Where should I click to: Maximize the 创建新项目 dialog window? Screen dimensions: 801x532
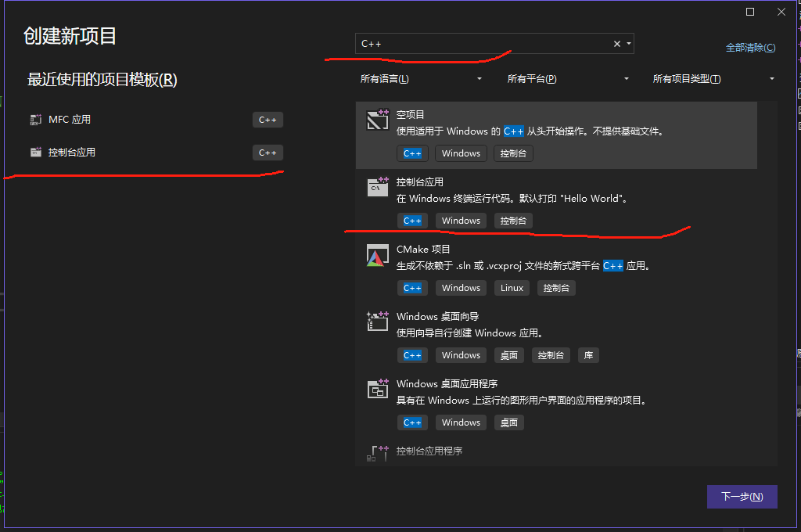(750, 12)
